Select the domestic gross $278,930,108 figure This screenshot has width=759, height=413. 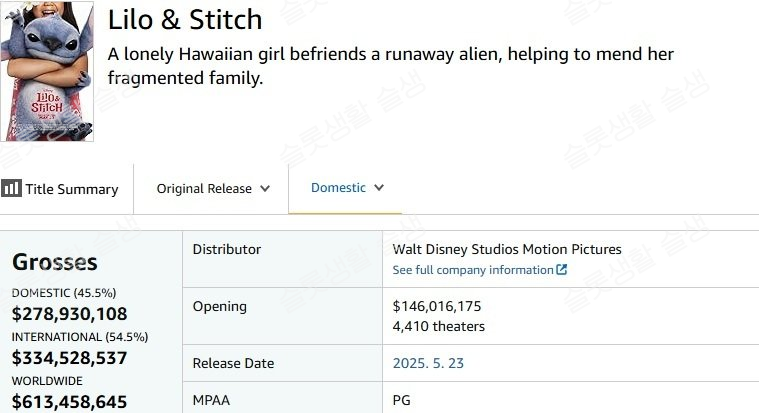pyautogui.click(x=69, y=314)
